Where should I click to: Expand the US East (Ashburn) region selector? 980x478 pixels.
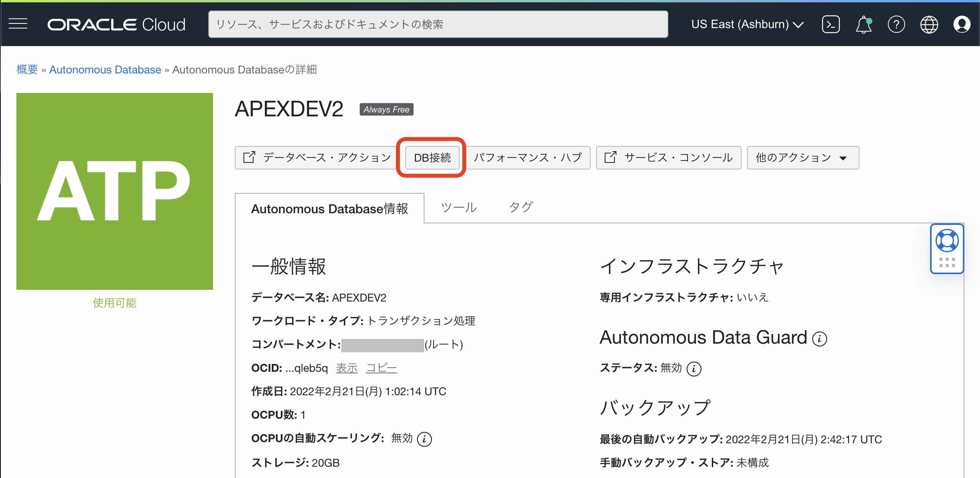click(x=747, y=24)
